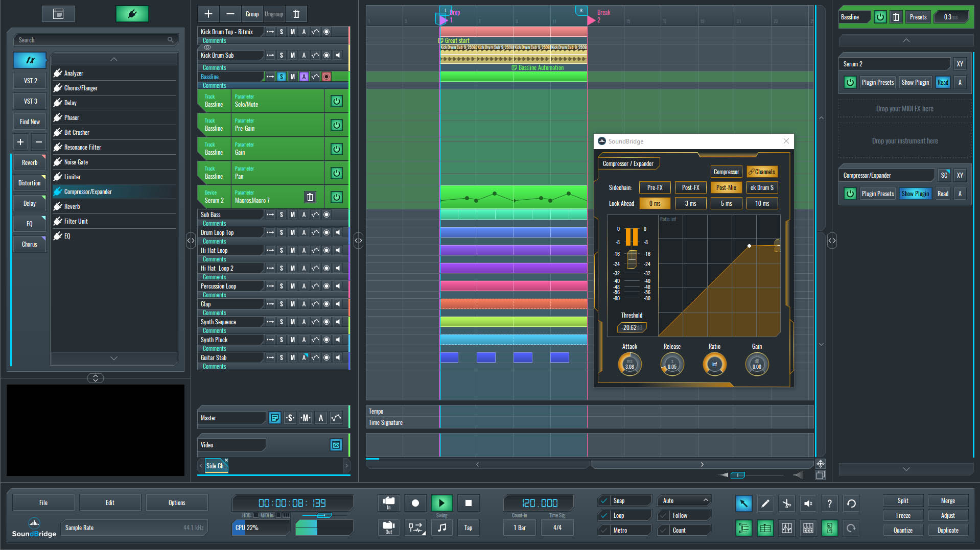Click the Swing music note icon
This screenshot has height=550, width=980.
441,528
